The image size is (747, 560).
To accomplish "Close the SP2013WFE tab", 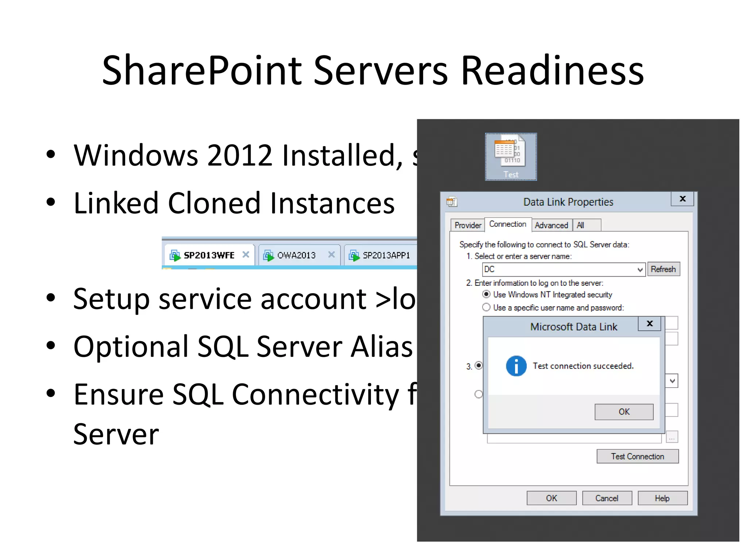I will point(246,254).
